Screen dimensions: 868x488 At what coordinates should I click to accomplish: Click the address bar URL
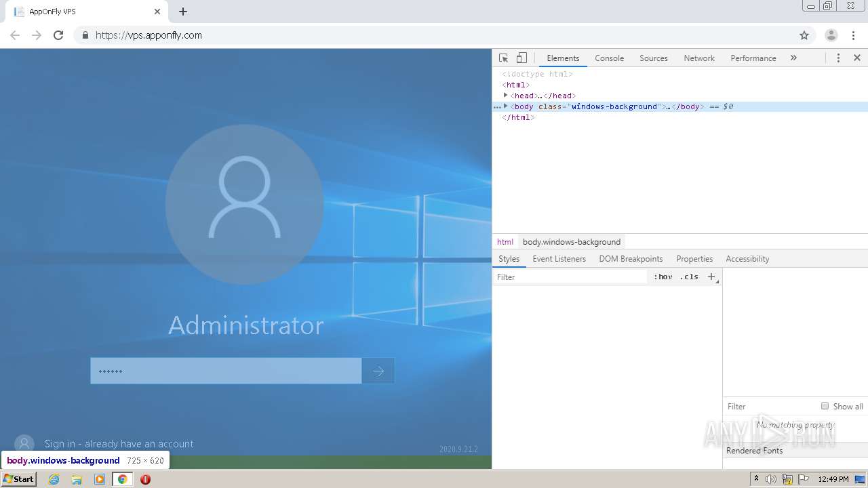[149, 35]
